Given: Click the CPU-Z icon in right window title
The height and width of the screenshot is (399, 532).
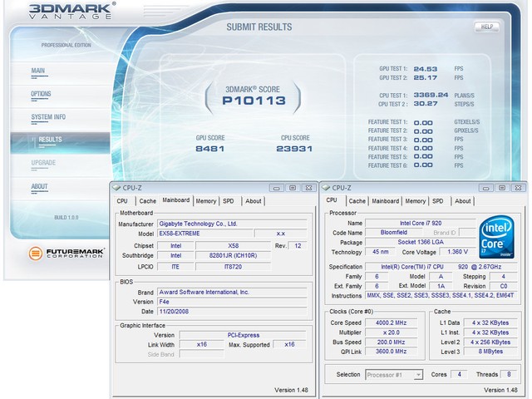Looking at the screenshot, I should click(x=326, y=188).
